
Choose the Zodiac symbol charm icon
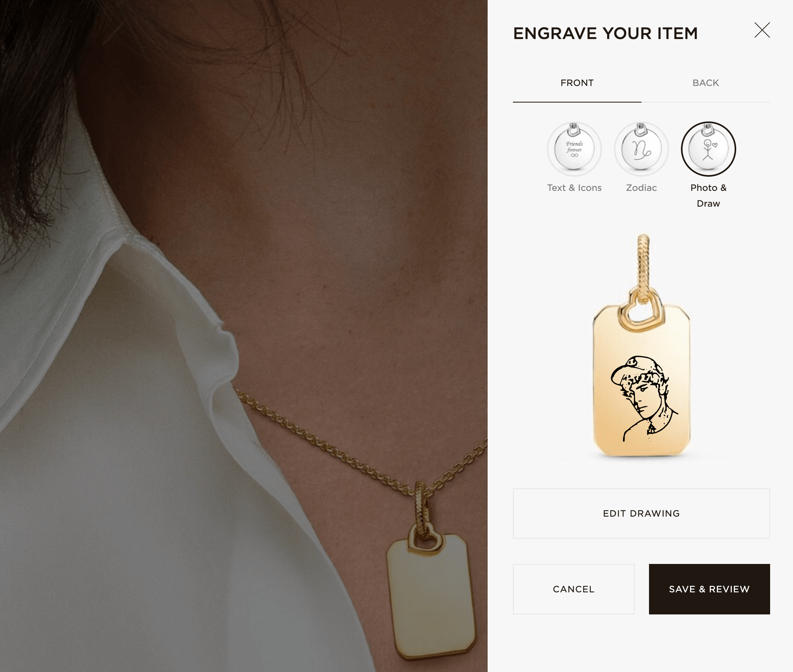tap(641, 149)
